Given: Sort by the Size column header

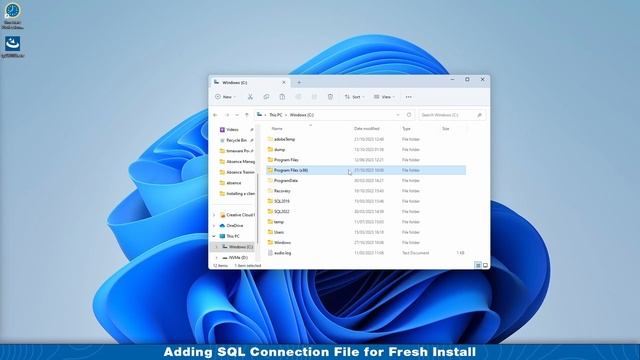Looking at the screenshot, I should (x=446, y=129).
